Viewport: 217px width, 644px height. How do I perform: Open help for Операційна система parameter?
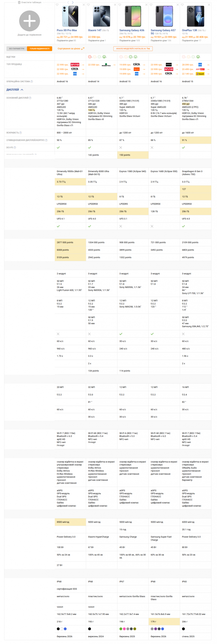(32, 81)
